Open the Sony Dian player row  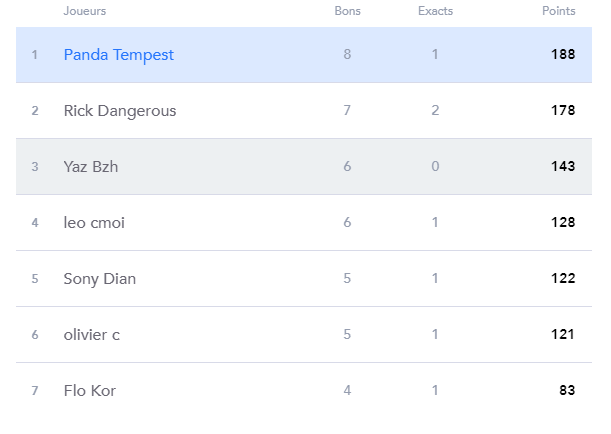tap(99, 279)
